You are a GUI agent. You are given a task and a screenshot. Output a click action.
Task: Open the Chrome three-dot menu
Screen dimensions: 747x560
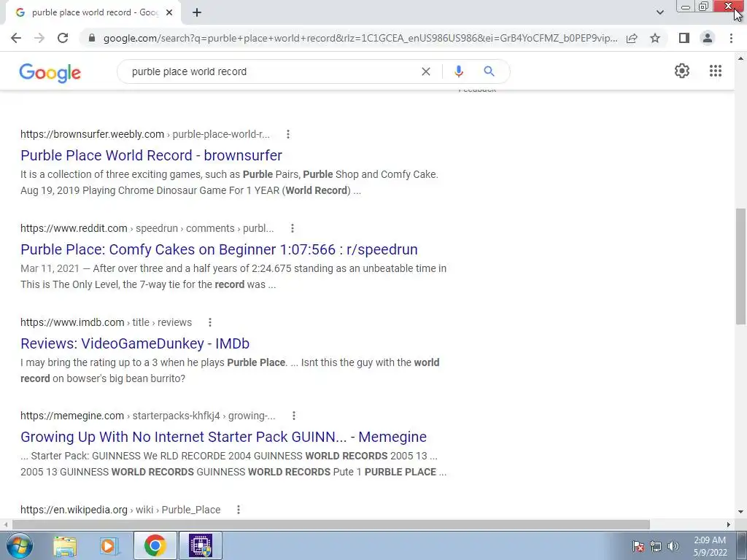point(731,38)
